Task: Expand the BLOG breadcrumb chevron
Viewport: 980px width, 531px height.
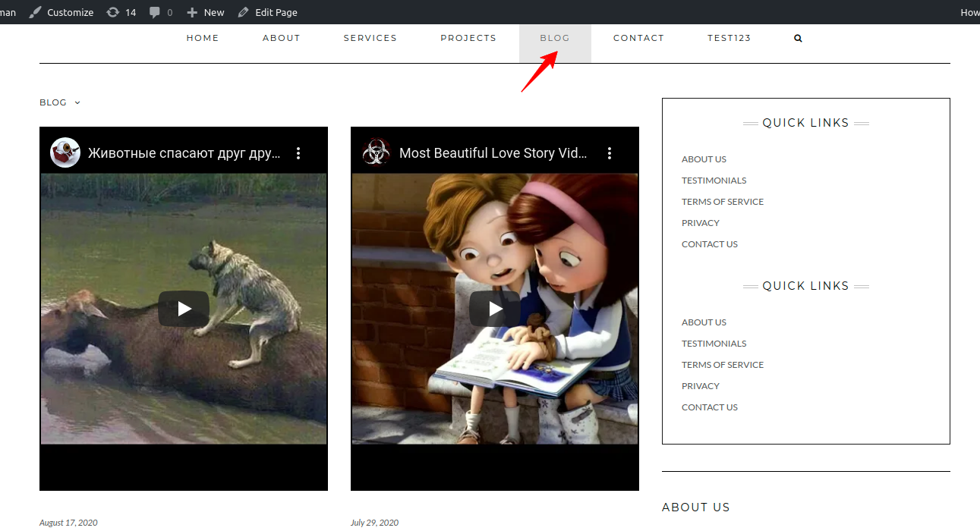Action: [77, 103]
